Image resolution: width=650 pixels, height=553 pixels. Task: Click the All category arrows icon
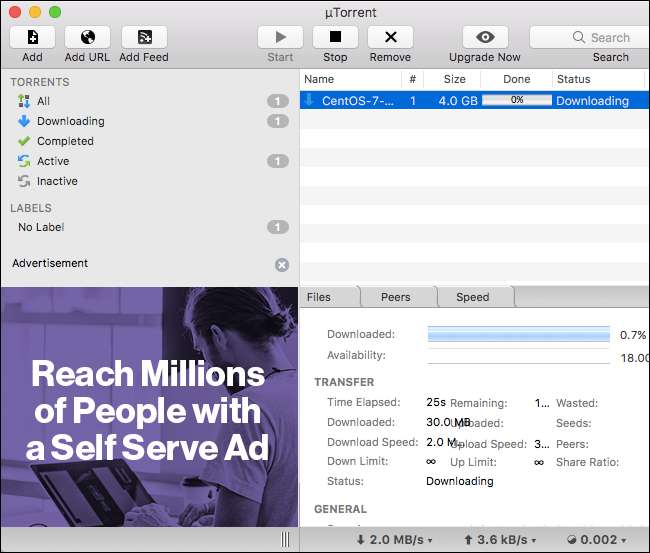[24, 101]
